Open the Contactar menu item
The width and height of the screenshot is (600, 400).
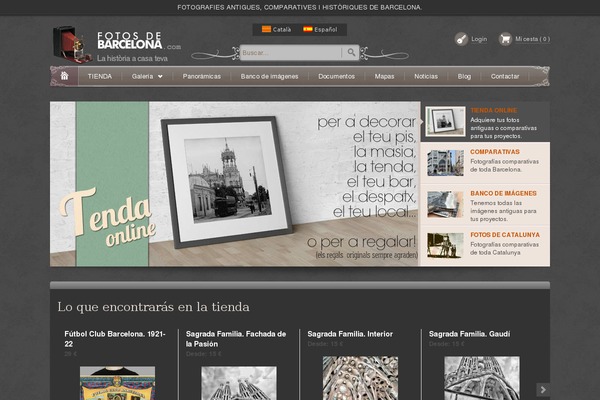coord(505,76)
